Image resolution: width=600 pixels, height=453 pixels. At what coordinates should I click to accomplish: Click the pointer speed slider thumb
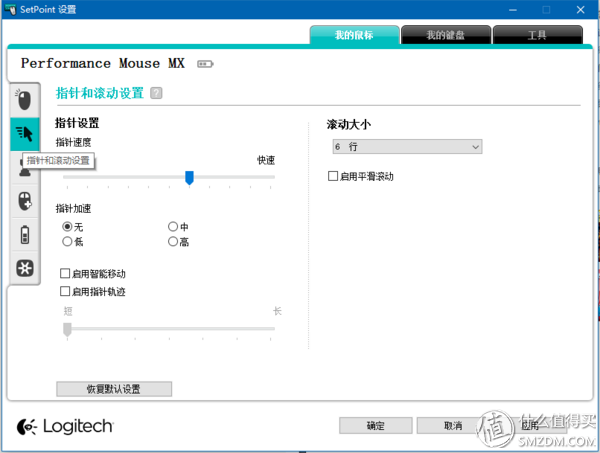[189, 178]
